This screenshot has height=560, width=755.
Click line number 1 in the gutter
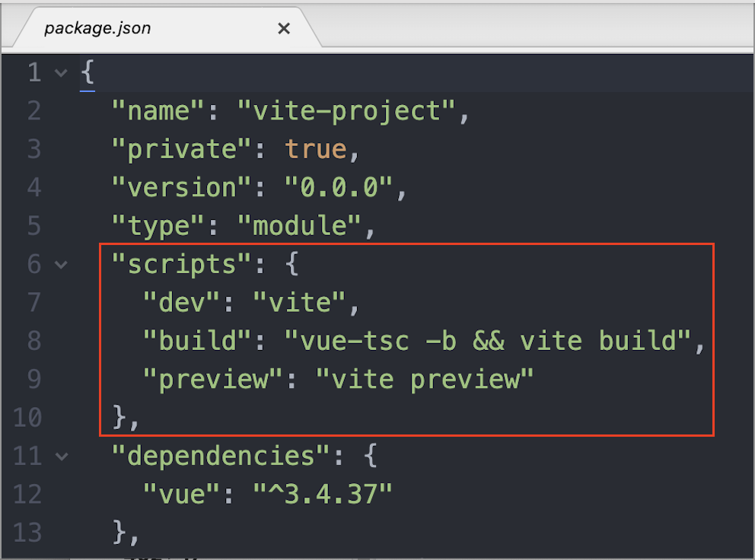(x=33, y=72)
